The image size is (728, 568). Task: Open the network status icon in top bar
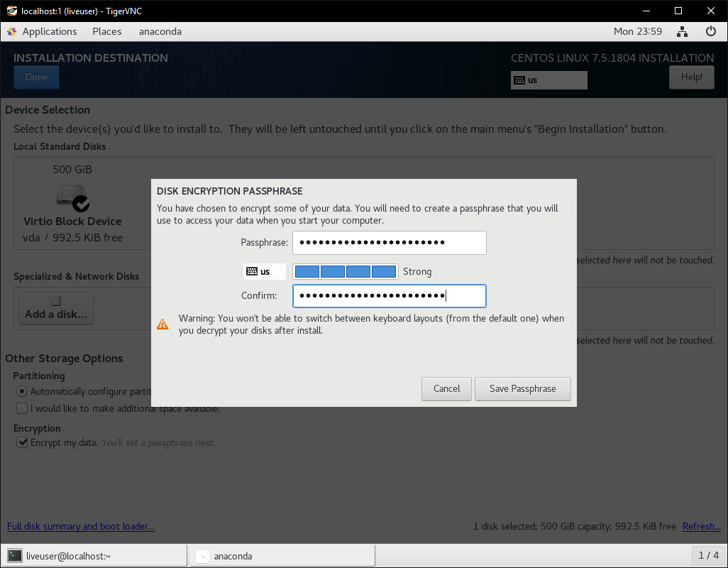pyautogui.click(x=682, y=31)
